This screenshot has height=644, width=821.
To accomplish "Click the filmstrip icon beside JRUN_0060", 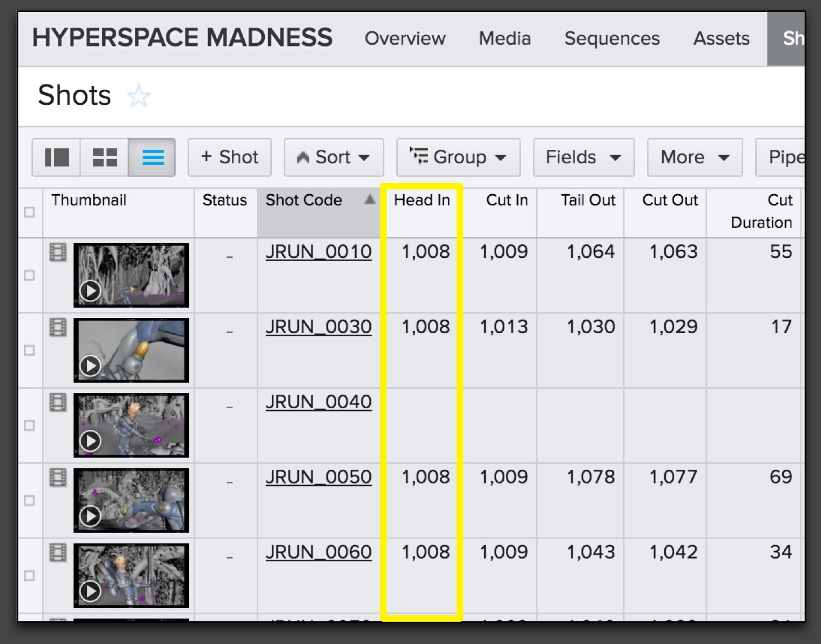I will 58,553.
